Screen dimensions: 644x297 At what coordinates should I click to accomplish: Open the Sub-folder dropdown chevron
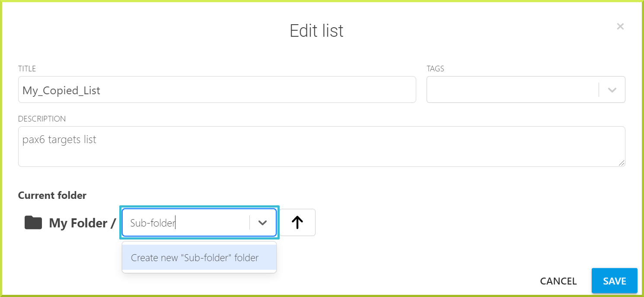click(x=263, y=223)
